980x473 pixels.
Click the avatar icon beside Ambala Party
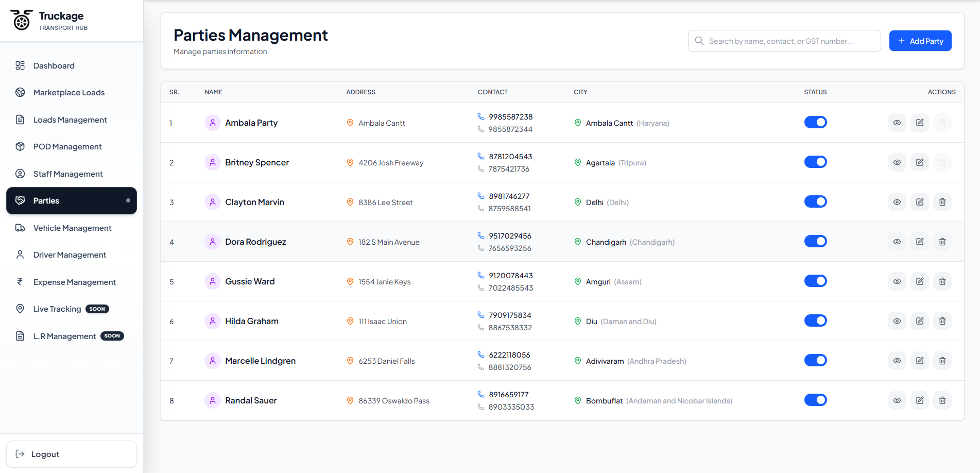click(213, 123)
